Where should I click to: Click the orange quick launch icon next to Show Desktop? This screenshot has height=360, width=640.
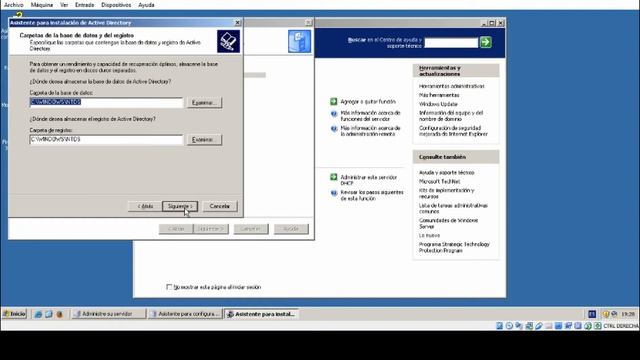(x=60, y=314)
